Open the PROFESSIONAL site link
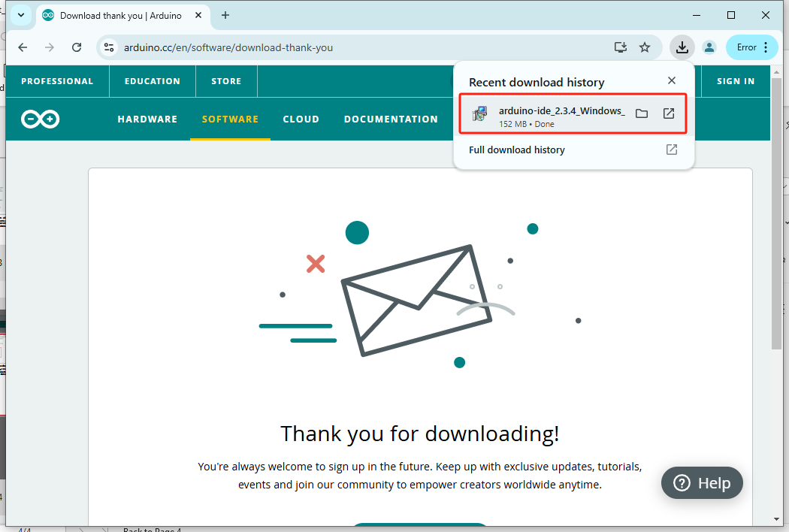 (57, 81)
